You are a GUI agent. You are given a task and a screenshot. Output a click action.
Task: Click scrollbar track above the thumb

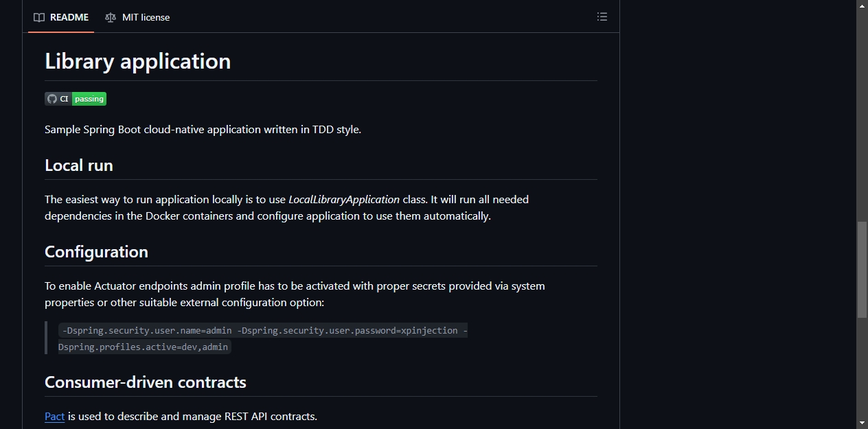click(862, 117)
